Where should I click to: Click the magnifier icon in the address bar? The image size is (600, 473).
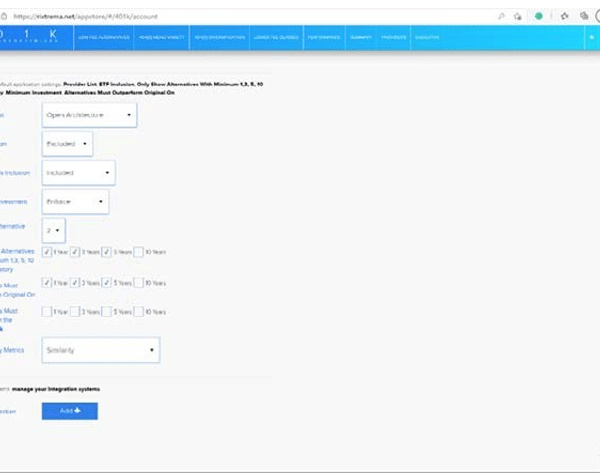tap(501, 16)
